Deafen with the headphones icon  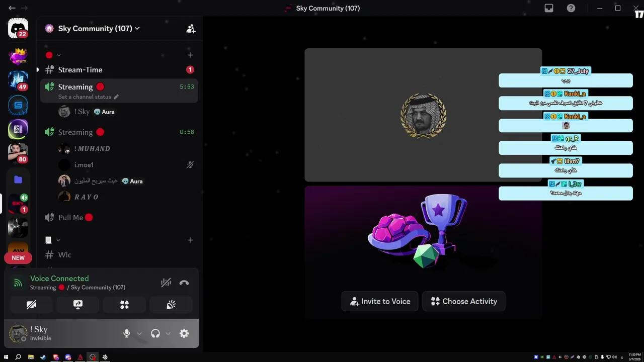[x=155, y=333]
